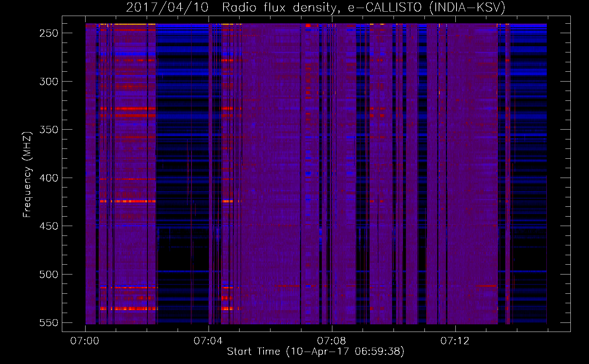Click the 07:04 time tick label
589x364 pixels.
pyautogui.click(x=208, y=341)
